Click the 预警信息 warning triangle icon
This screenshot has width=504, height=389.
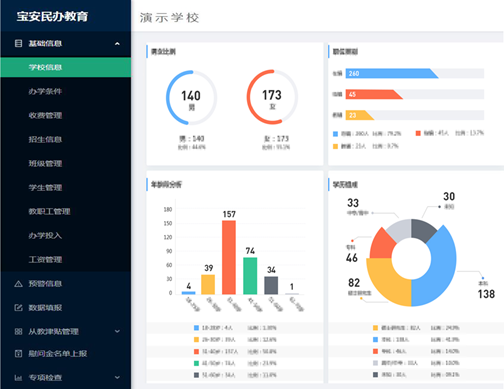click(x=19, y=284)
